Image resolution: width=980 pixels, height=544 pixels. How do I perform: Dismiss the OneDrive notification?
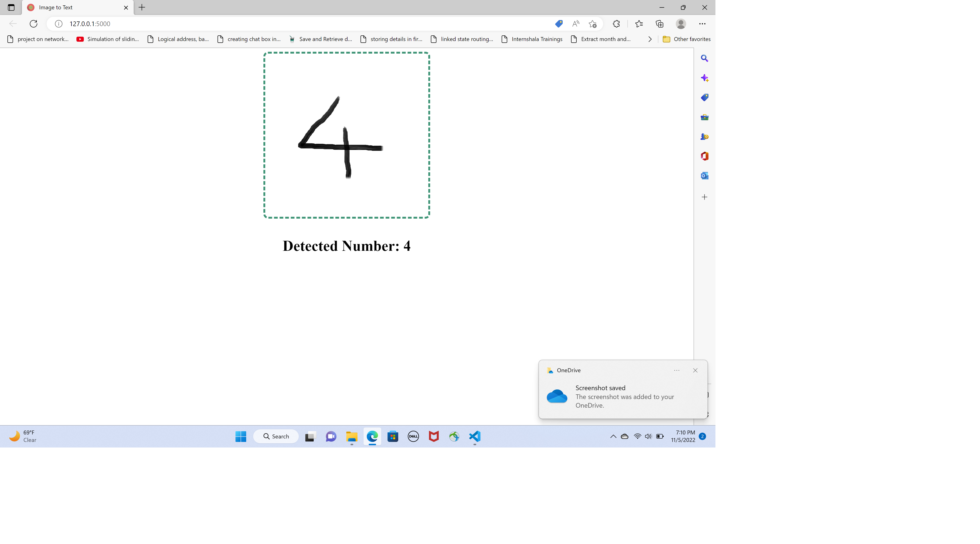point(695,370)
